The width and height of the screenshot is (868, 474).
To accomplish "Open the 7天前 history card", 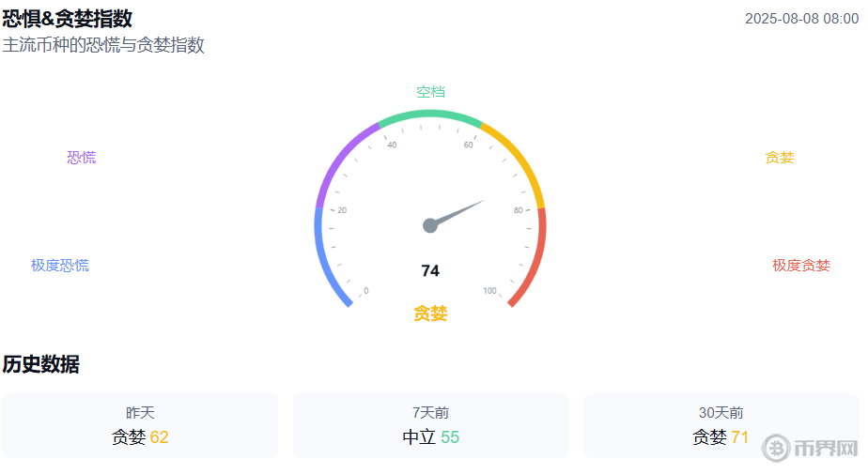I will point(430,426).
